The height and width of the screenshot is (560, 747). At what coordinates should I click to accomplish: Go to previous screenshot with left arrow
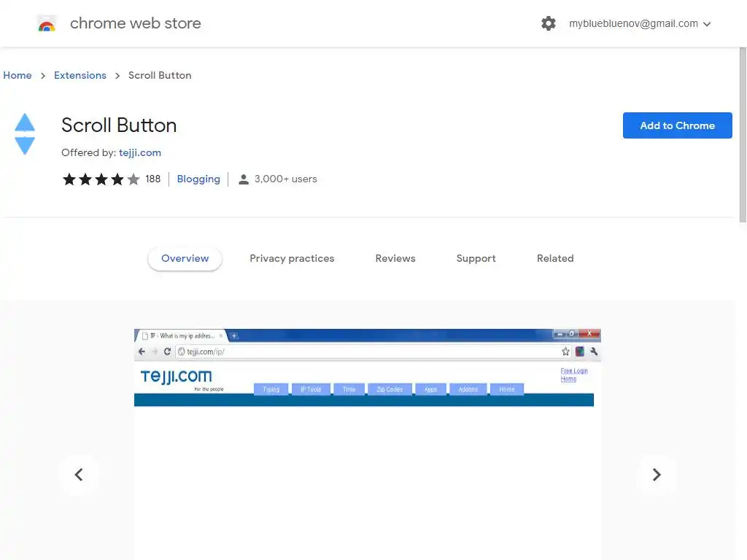[x=79, y=475]
